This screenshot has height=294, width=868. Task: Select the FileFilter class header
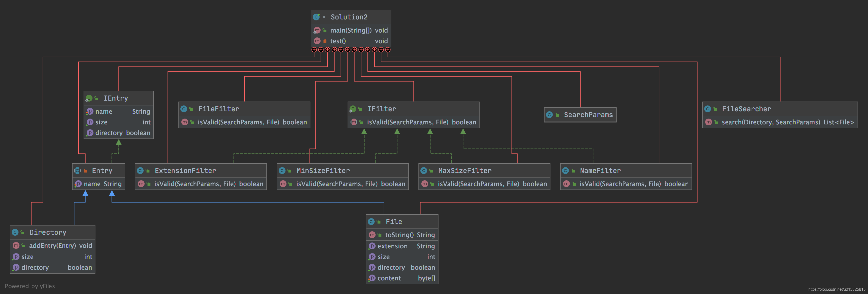pos(244,109)
